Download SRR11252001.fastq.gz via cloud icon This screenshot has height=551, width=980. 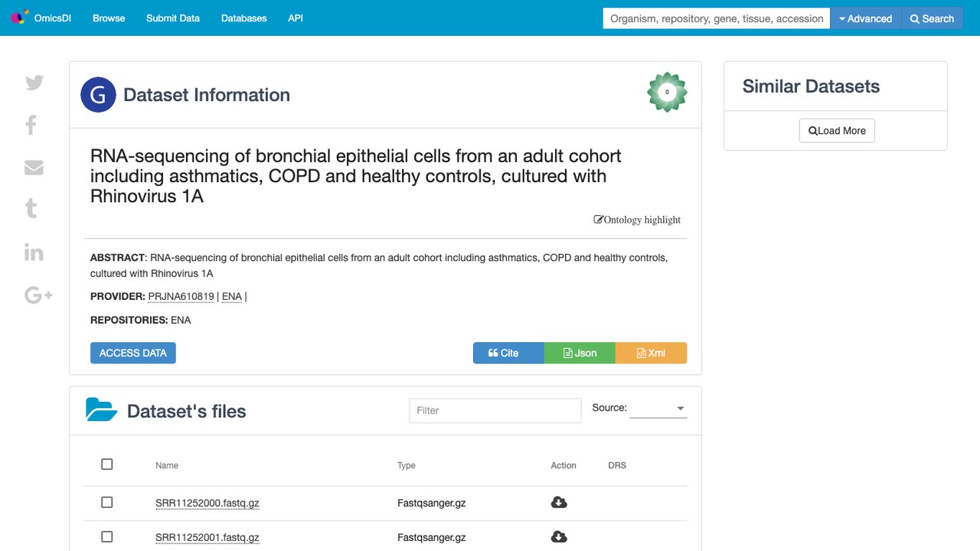click(x=559, y=536)
